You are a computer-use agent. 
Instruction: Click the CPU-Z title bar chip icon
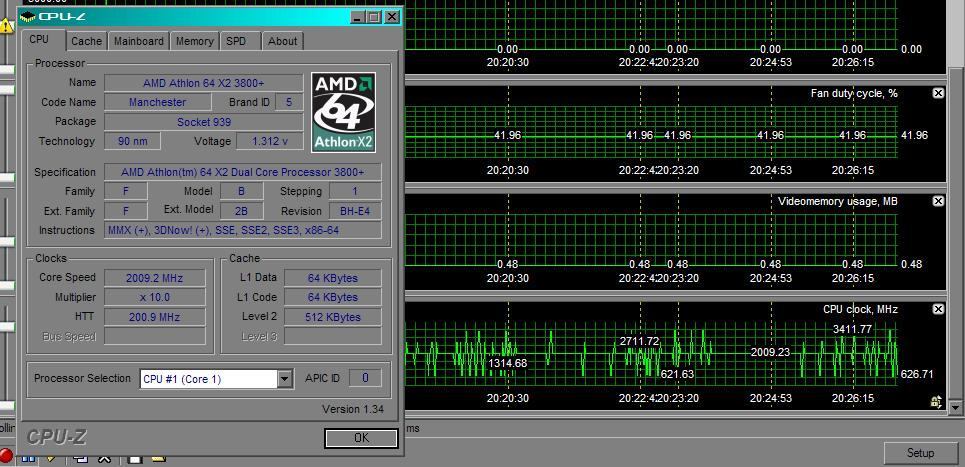coord(28,17)
